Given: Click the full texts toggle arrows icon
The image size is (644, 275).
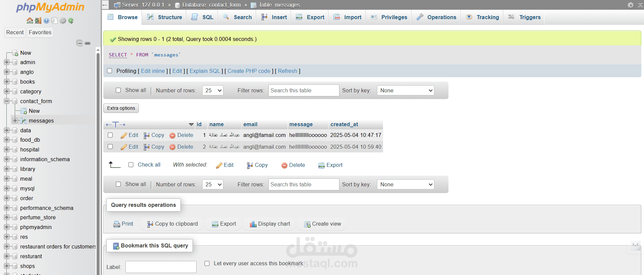Looking at the screenshot, I should [x=115, y=125].
